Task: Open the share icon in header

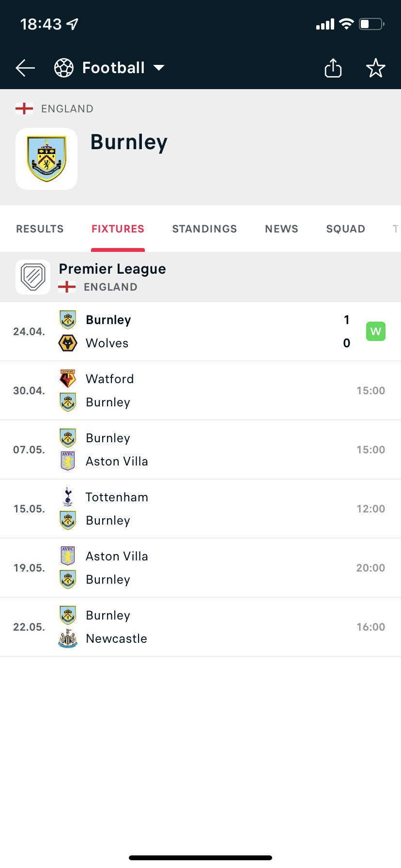Action: pos(333,68)
